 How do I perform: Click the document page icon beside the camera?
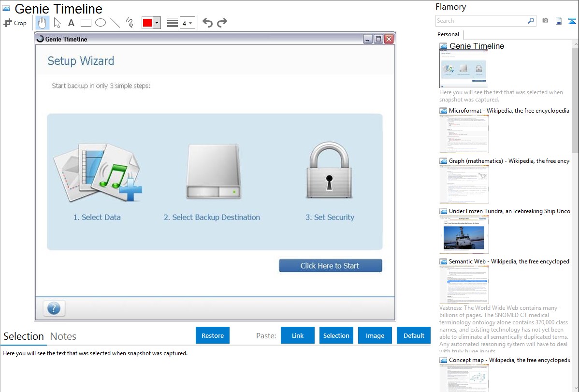pos(559,21)
